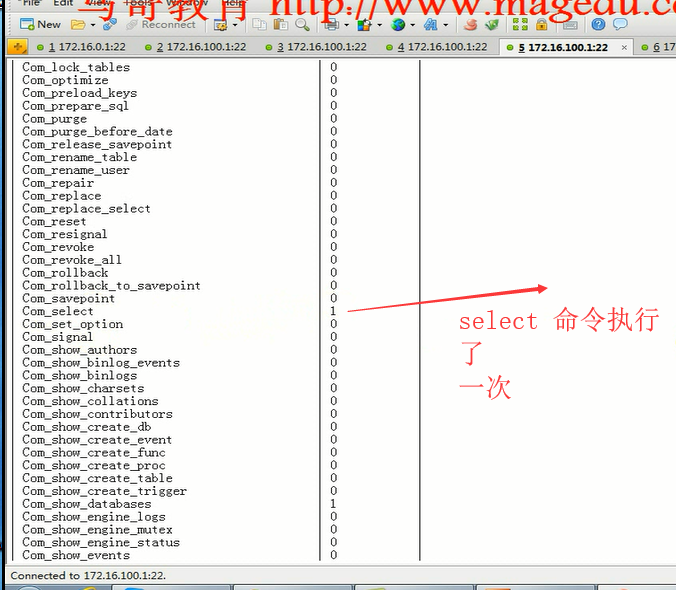The height and width of the screenshot is (590, 676).
Task: Click the keyboard icon in the toolbar
Action: pyautogui.click(x=570, y=25)
